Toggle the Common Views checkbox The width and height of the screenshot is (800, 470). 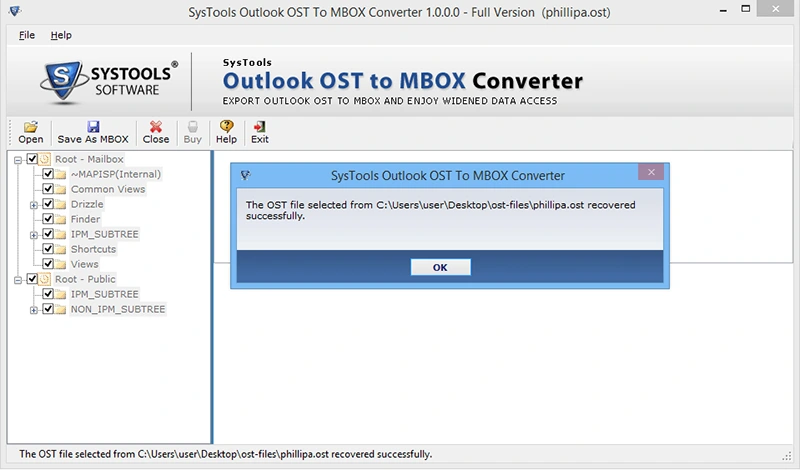coord(48,189)
